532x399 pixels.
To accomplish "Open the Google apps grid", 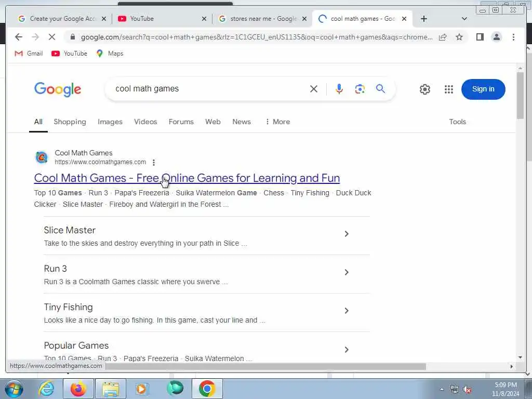I will (x=448, y=89).
